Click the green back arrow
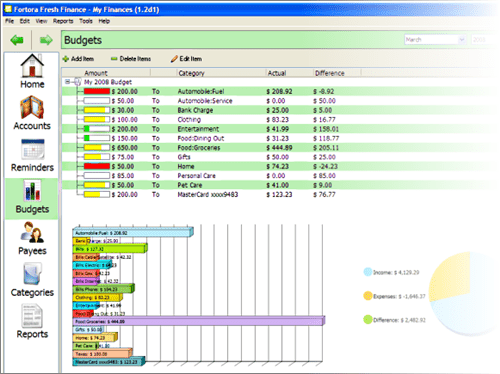500x374 pixels. [x=17, y=40]
